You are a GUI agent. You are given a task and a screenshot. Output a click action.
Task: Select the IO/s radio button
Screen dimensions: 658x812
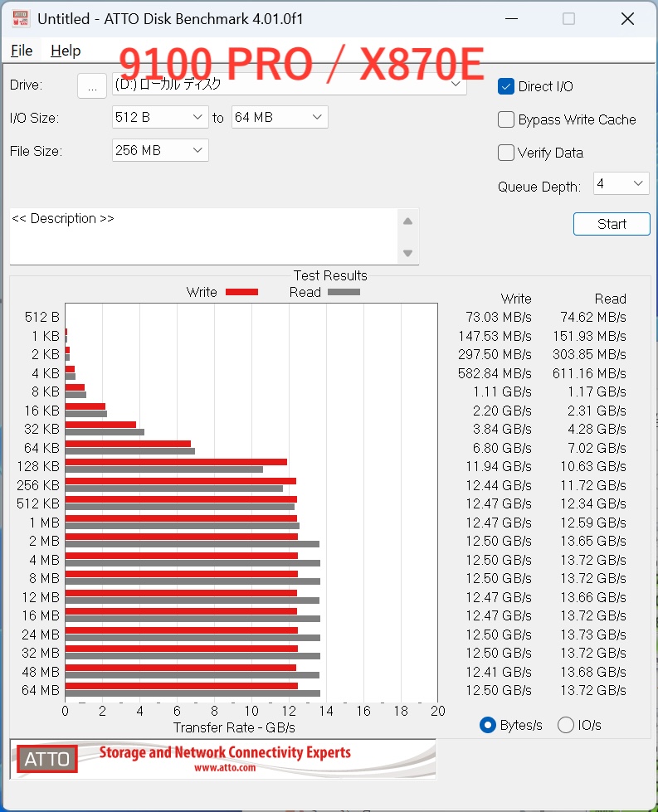pyautogui.click(x=565, y=725)
